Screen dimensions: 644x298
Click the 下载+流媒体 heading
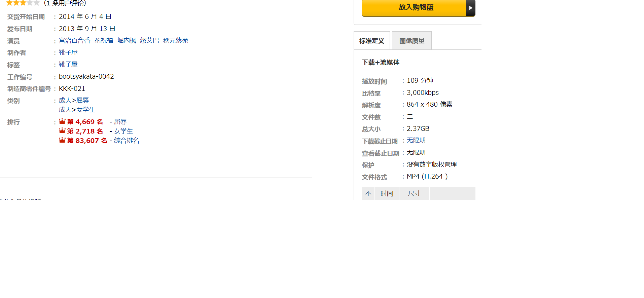[x=381, y=62]
